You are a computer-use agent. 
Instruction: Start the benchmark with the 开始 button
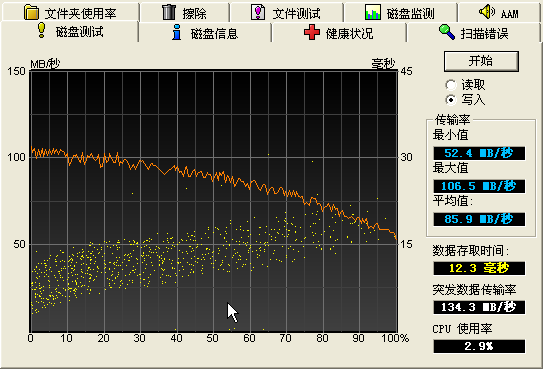(x=481, y=61)
